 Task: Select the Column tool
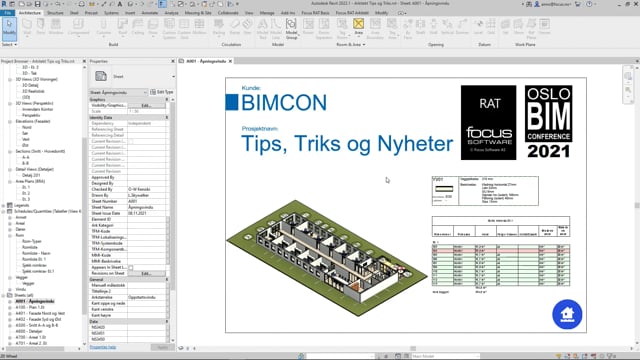click(103, 27)
